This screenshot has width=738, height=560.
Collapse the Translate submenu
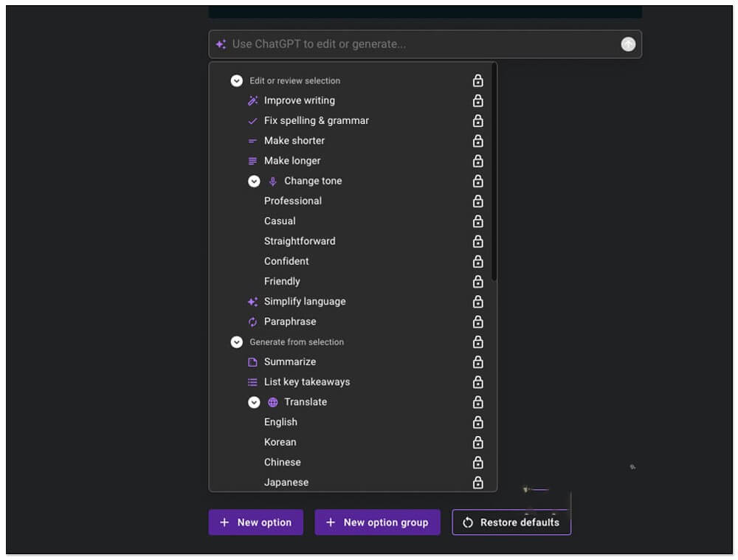coord(254,402)
